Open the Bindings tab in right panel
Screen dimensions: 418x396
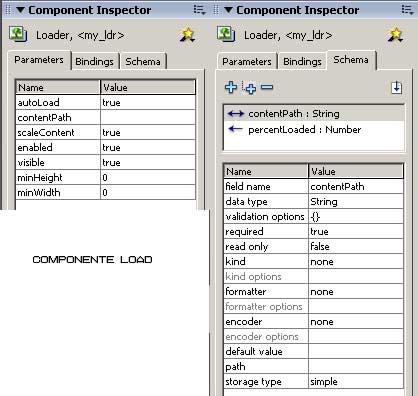302,61
